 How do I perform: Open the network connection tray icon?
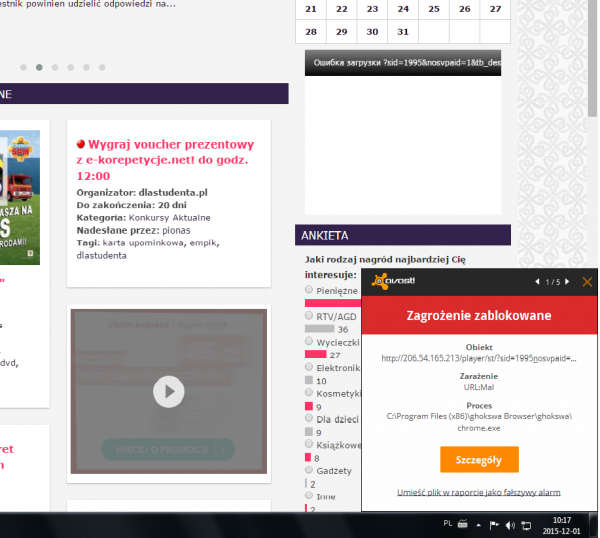click(x=526, y=525)
